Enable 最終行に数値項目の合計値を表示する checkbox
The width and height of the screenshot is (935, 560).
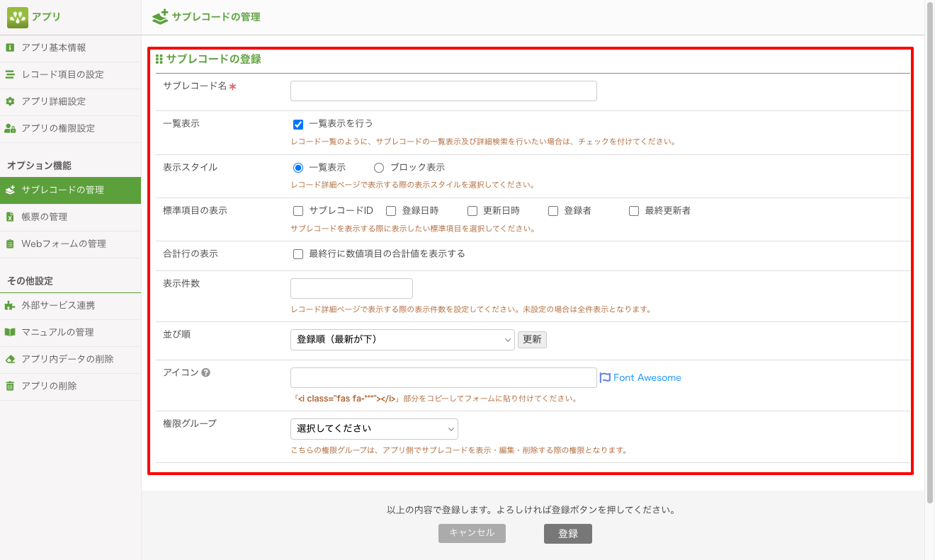click(298, 254)
